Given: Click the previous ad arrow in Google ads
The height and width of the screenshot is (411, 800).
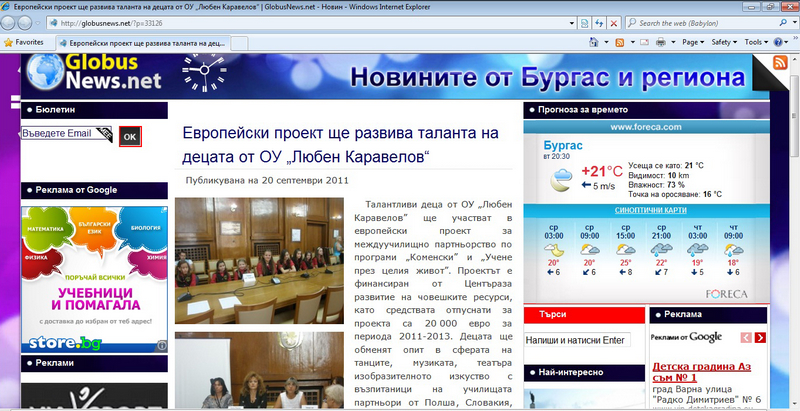Looking at the screenshot, I should click(746, 337).
